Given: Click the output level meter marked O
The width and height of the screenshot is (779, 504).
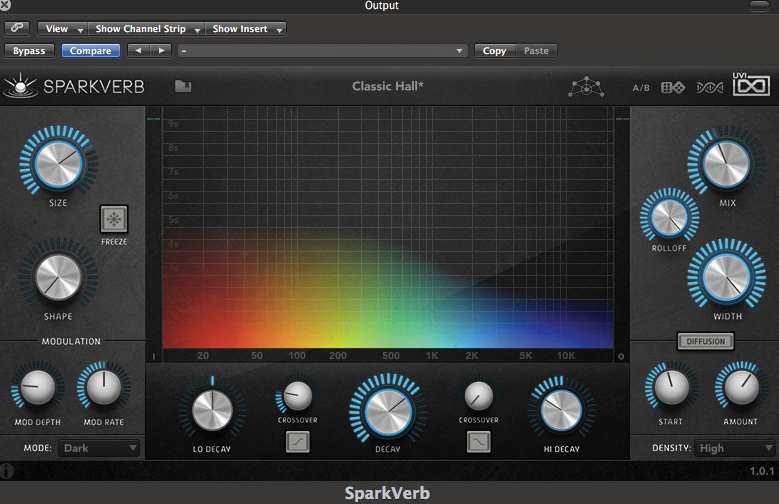Looking at the screenshot, I should click(621, 236).
